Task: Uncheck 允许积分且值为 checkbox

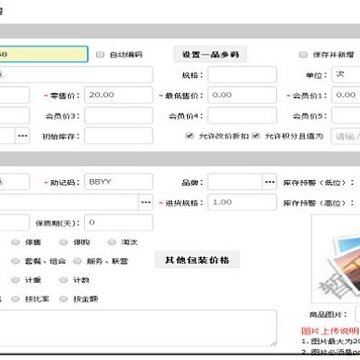Action: click(256, 136)
